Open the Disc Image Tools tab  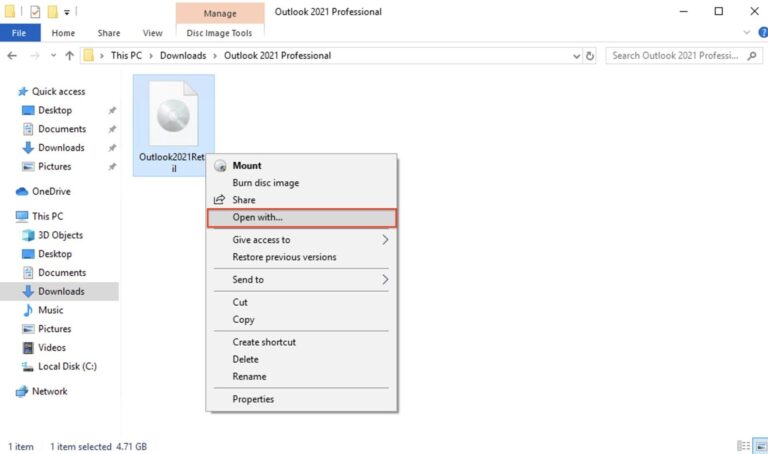coord(219,33)
